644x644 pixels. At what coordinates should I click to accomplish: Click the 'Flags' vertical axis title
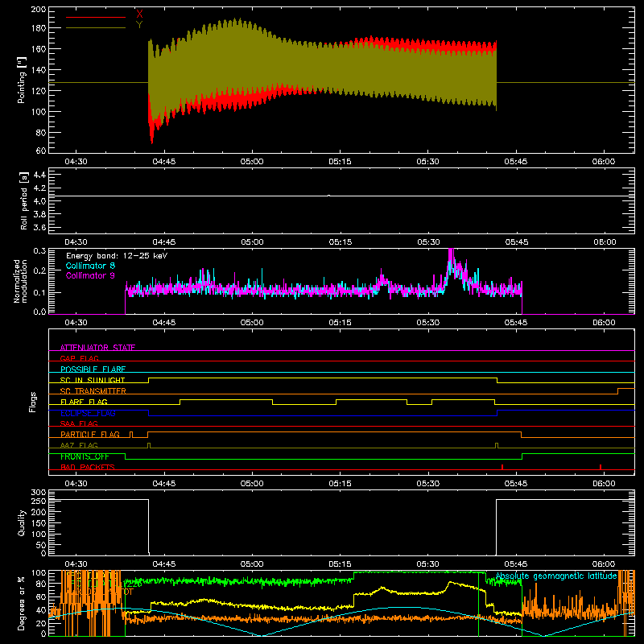click(x=32, y=402)
